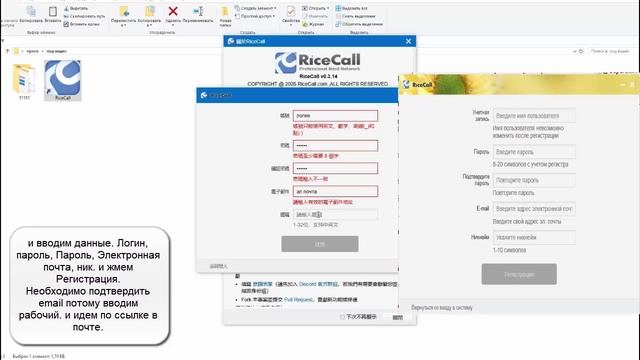640x360 pixels.
Task: Click Обратить выделение in the ribbon
Action: click(x=359, y=24)
